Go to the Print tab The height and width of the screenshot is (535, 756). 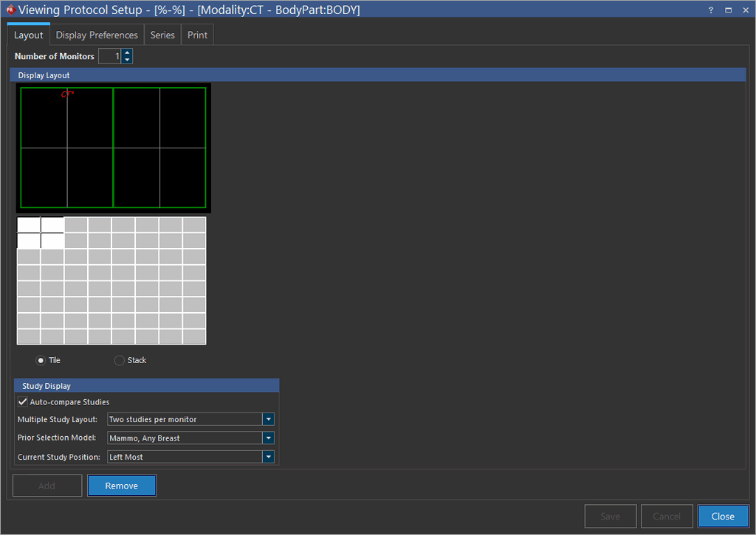pos(197,35)
